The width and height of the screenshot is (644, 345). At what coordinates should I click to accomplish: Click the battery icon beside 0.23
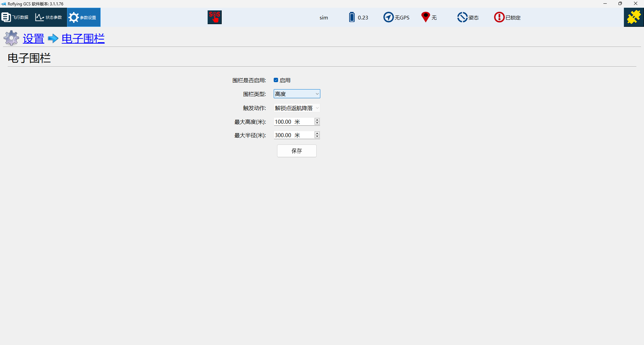(x=352, y=17)
